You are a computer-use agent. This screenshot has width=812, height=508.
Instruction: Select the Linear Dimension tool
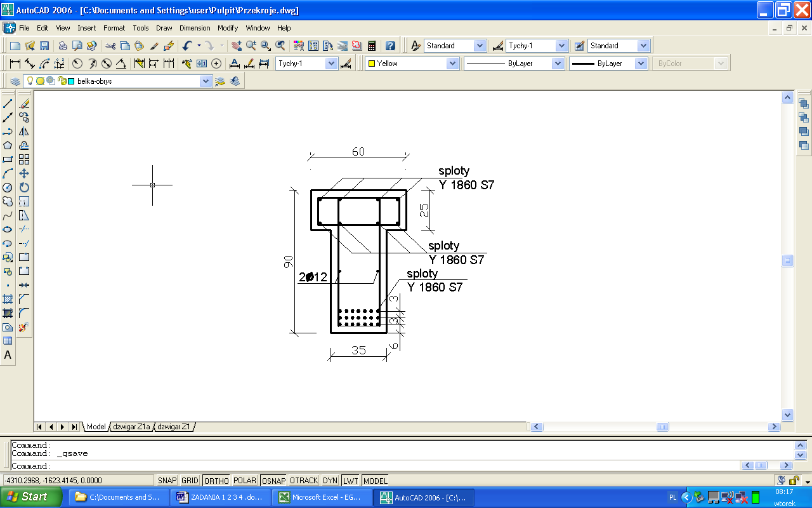pos(15,63)
